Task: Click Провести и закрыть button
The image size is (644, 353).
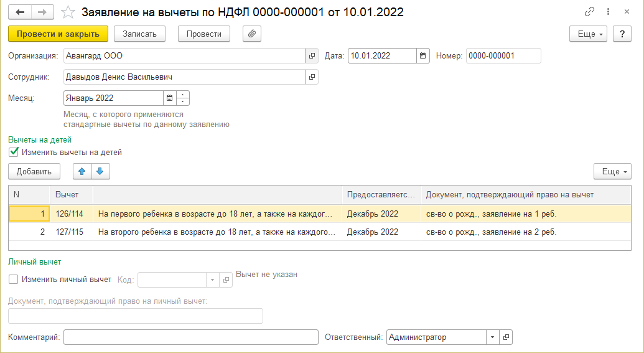Action: [x=58, y=34]
